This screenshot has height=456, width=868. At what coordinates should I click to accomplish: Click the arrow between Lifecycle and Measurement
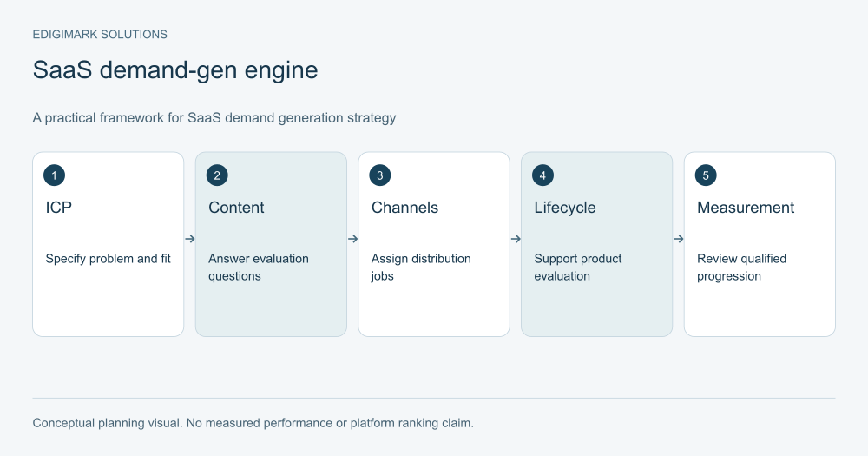click(x=679, y=239)
